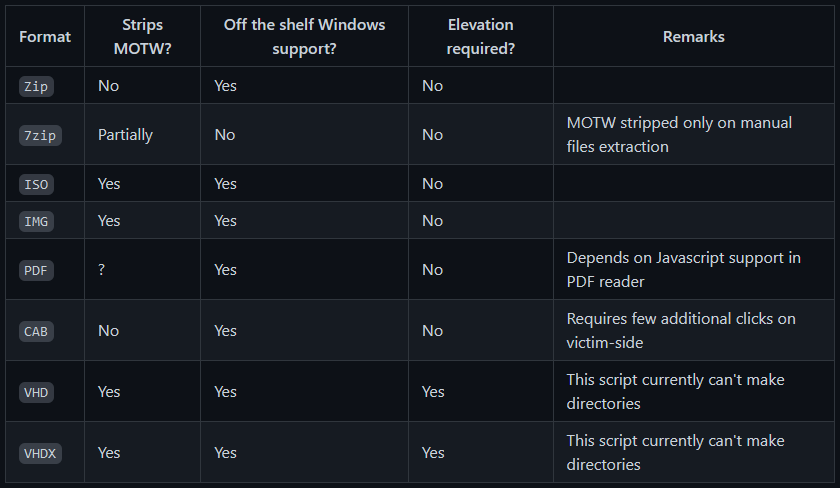Select the Off the shelf Windows support? header

[x=304, y=37]
